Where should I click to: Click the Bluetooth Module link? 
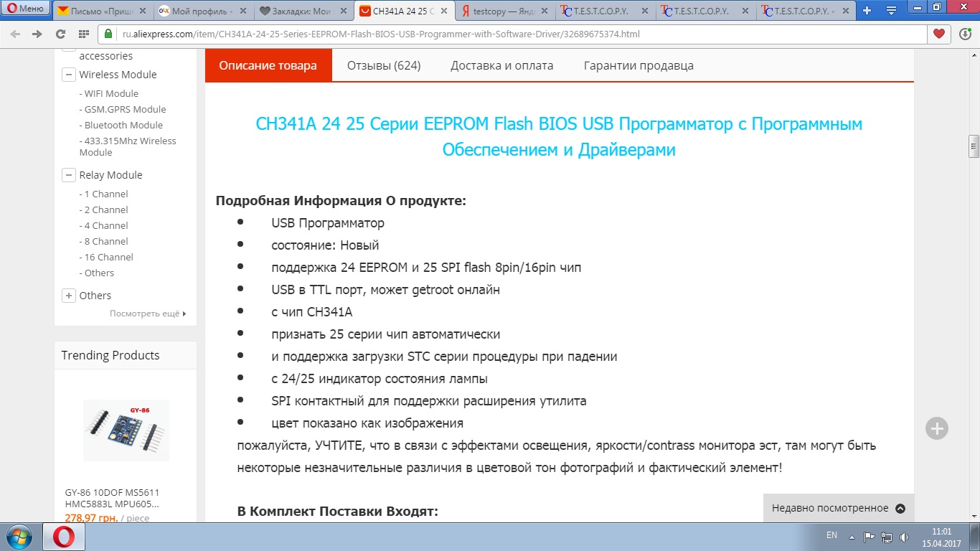(x=123, y=125)
